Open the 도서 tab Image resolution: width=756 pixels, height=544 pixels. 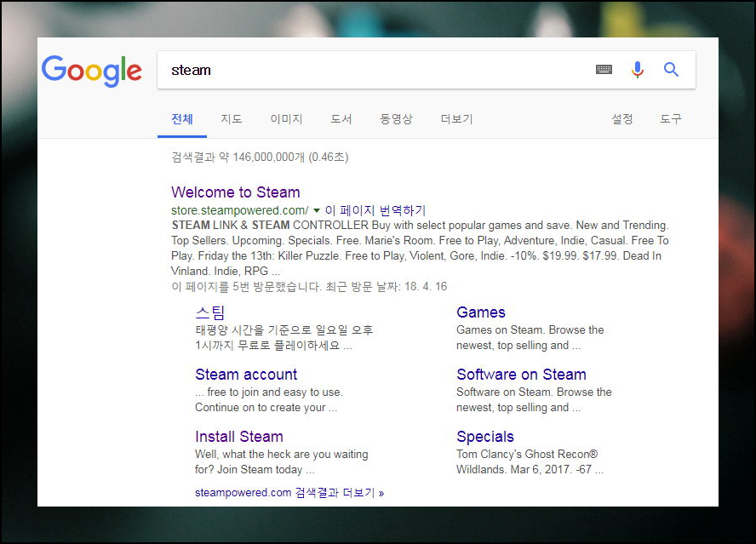[x=341, y=119]
